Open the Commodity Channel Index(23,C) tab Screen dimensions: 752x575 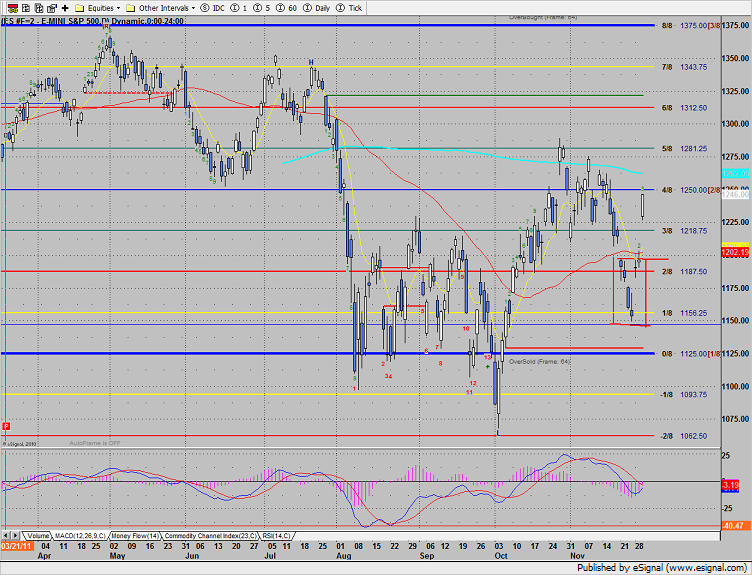(x=210, y=536)
